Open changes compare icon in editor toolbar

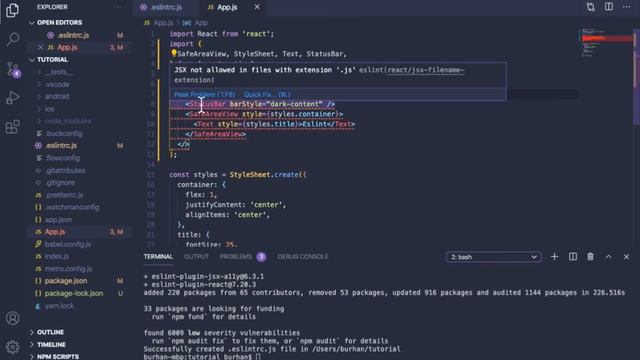pyautogui.click(x=590, y=7)
